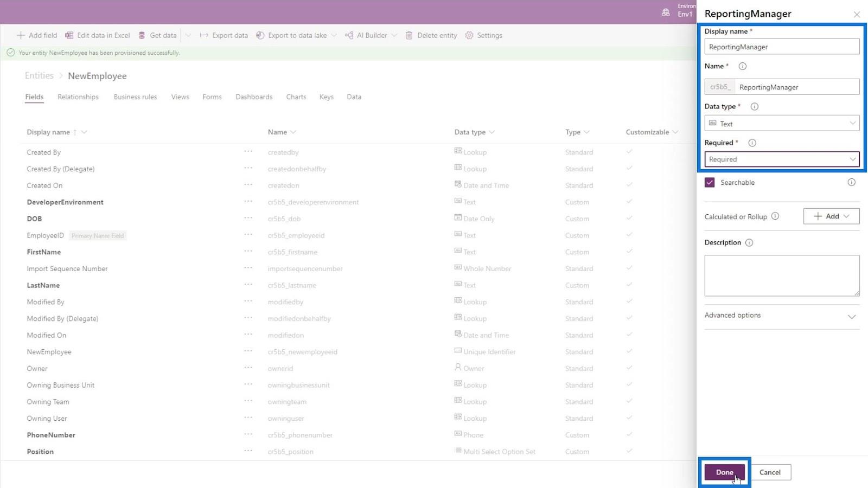868x488 pixels.
Task: Click the info icon next to Data type
Action: pos(754,107)
